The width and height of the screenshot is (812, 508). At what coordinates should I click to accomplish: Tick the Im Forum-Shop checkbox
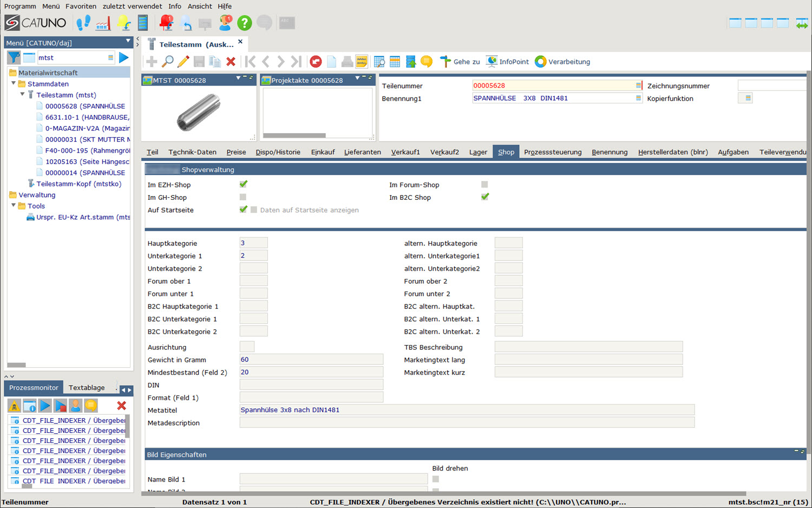coord(484,185)
